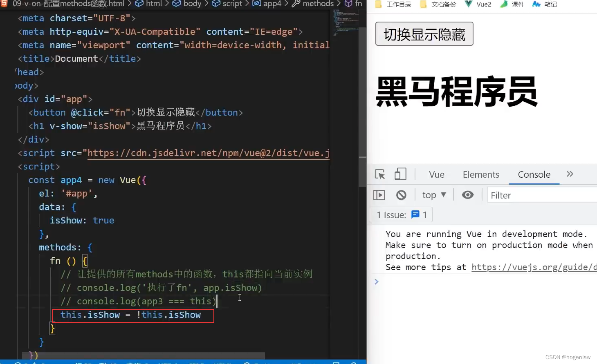Image resolution: width=597 pixels, height=364 pixels.
Task: Click the code line isShow: true
Action: pyautogui.click(x=82, y=221)
